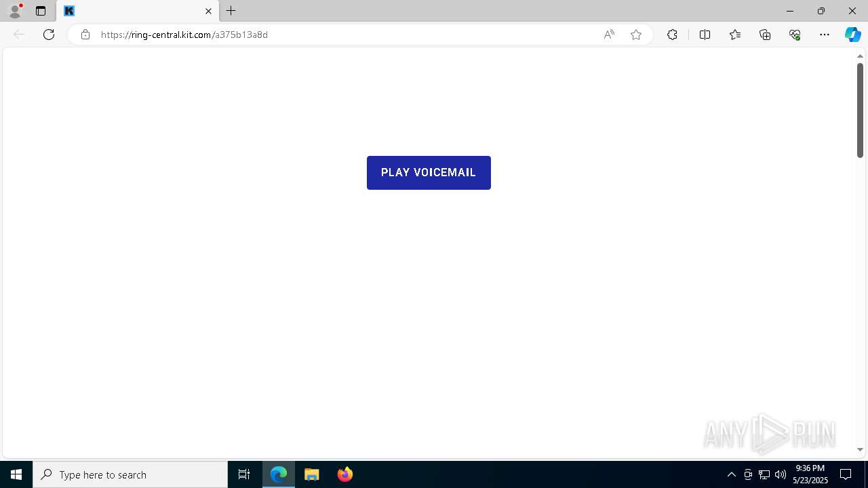Image resolution: width=868 pixels, height=488 pixels.
Task: Open the Extensions puzzle icon
Action: (672, 35)
